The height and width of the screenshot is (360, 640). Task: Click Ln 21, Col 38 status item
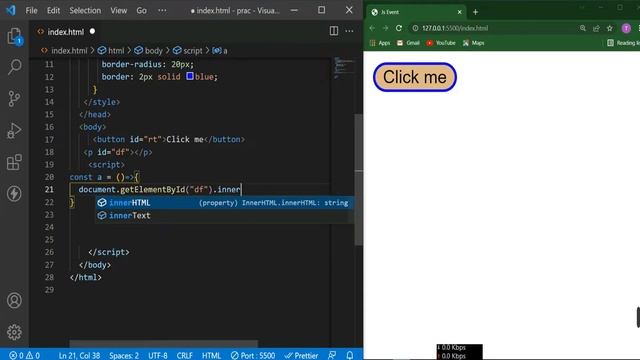79,355
